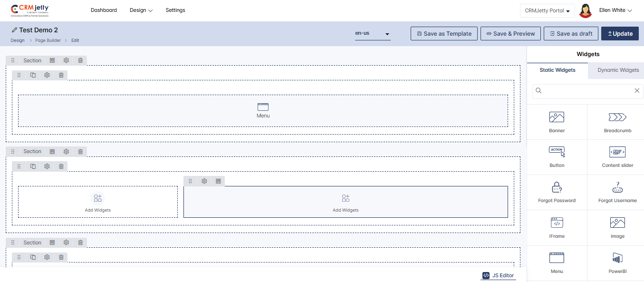Expand the Design menu dropdown
This screenshot has width=644, height=282.
click(x=141, y=10)
